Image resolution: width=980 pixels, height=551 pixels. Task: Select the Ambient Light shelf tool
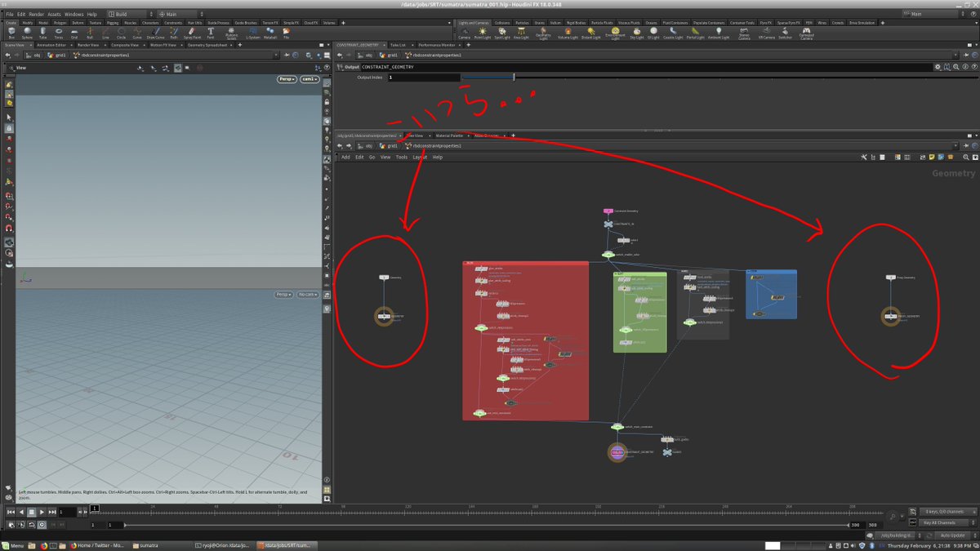click(719, 33)
